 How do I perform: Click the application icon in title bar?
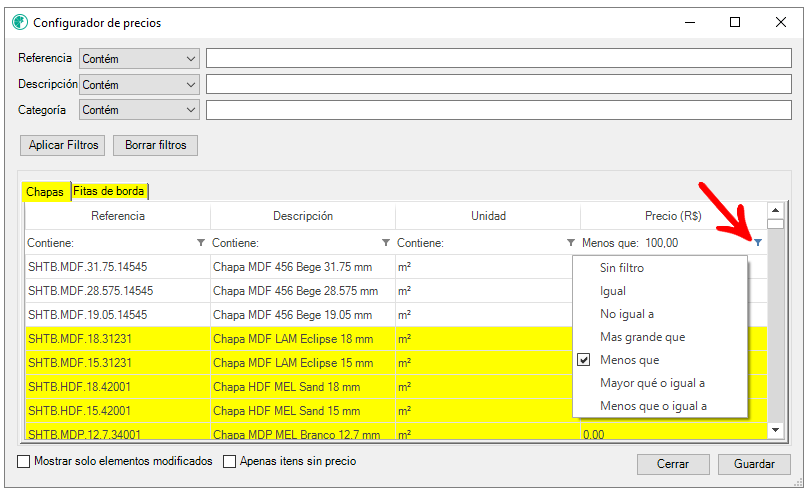[x=19, y=22]
